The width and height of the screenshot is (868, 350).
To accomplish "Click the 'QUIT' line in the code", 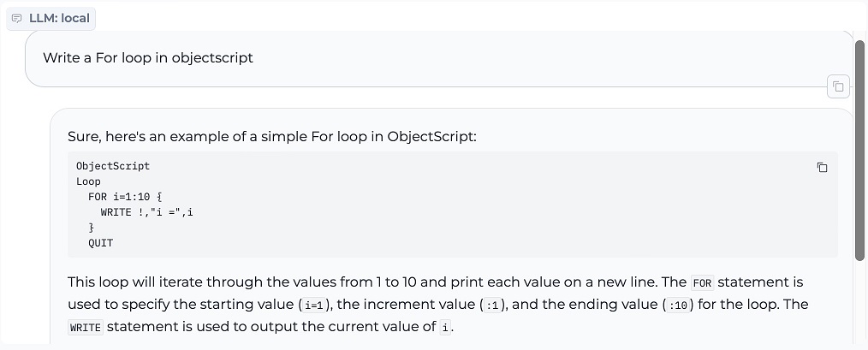I will (x=100, y=243).
